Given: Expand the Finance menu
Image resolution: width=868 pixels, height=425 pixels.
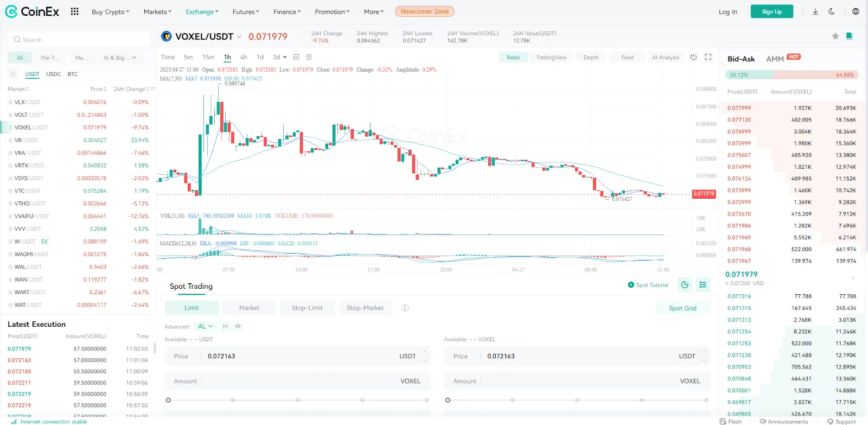Looking at the screenshot, I should pyautogui.click(x=287, y=11).
